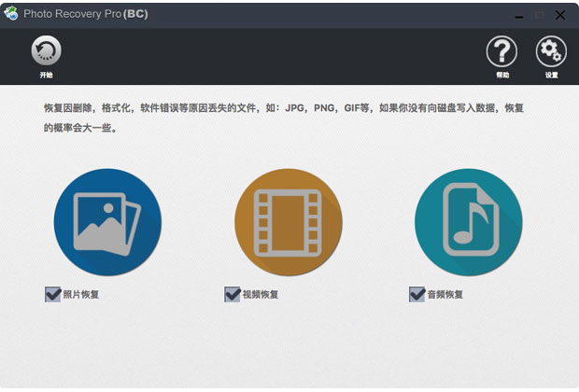
Task: Click the Photo Recovery Pro app logo
Action: point(10,14)
